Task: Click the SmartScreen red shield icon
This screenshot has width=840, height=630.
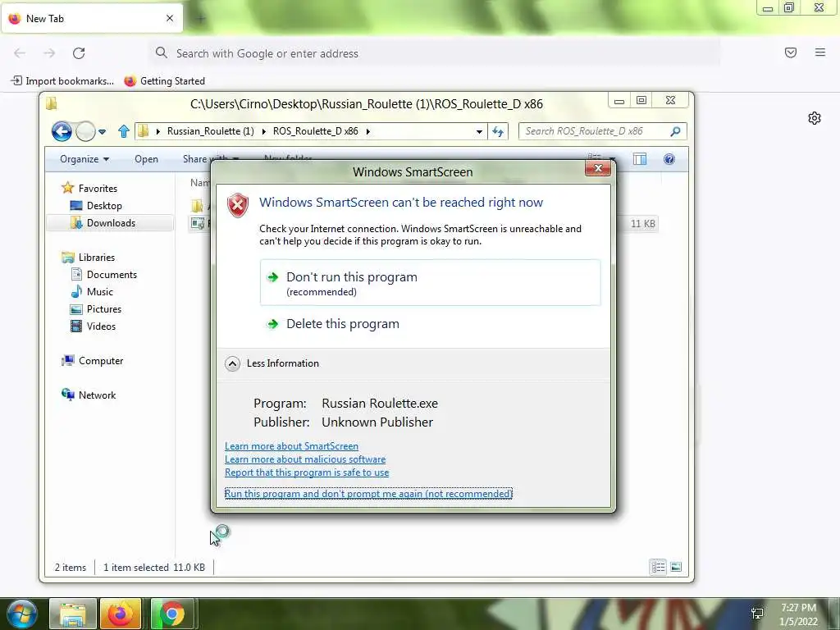Action: pos(238,205)
